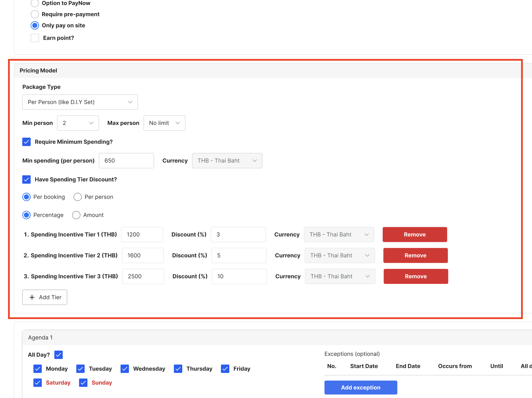Disable Have Spending Tier Discount checkbox

(26, 179)
